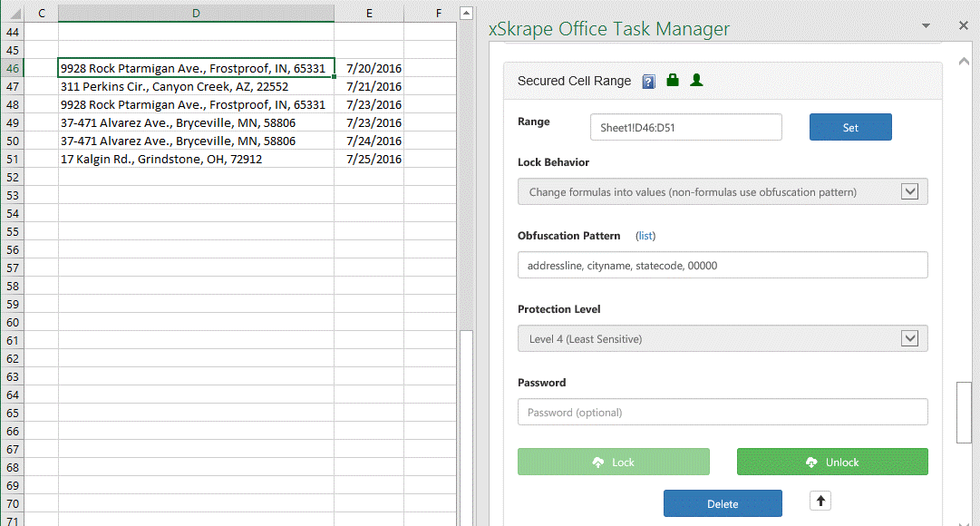980x526 pixels.
Task: Click the help icon beside Secured Cell Range
Action: point(649,82)
